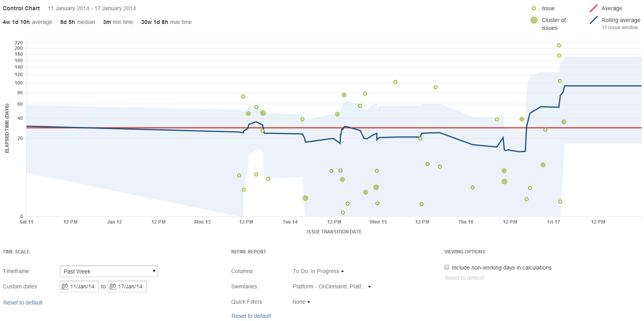Viewport: 644px width, 321px height.
Task: Click the small Issue circle legend icon
Action: click(x=534, y=8)
